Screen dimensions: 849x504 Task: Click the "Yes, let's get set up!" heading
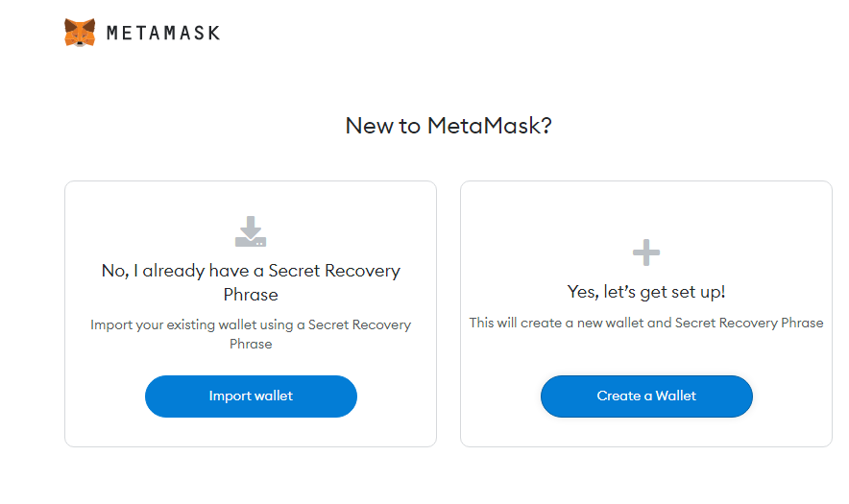tap(646, 293)
